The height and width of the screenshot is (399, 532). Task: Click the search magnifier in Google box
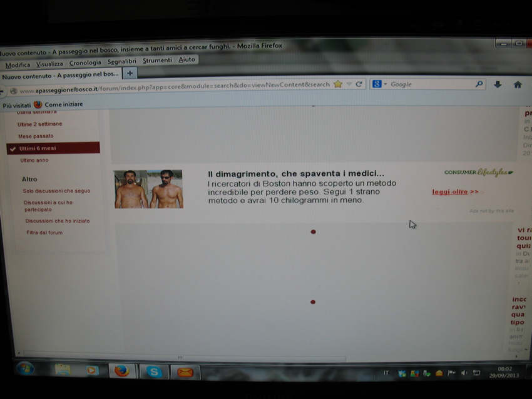pos(479,84)
